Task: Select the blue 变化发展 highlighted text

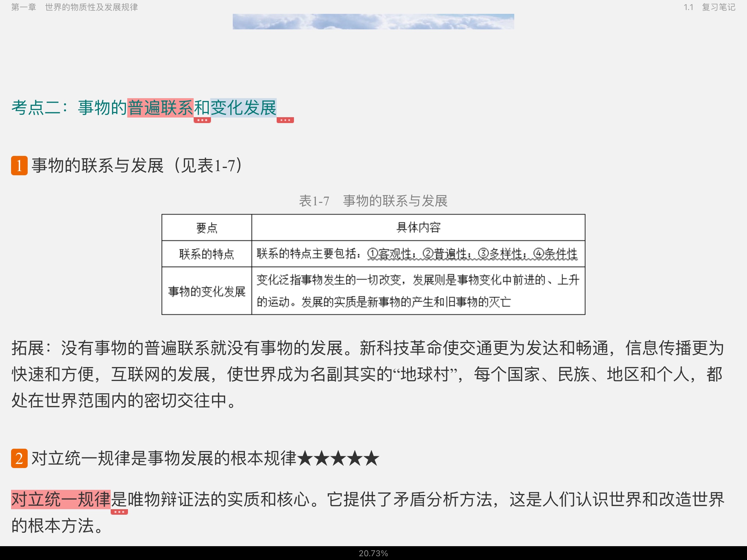Action: coord(243,108)
